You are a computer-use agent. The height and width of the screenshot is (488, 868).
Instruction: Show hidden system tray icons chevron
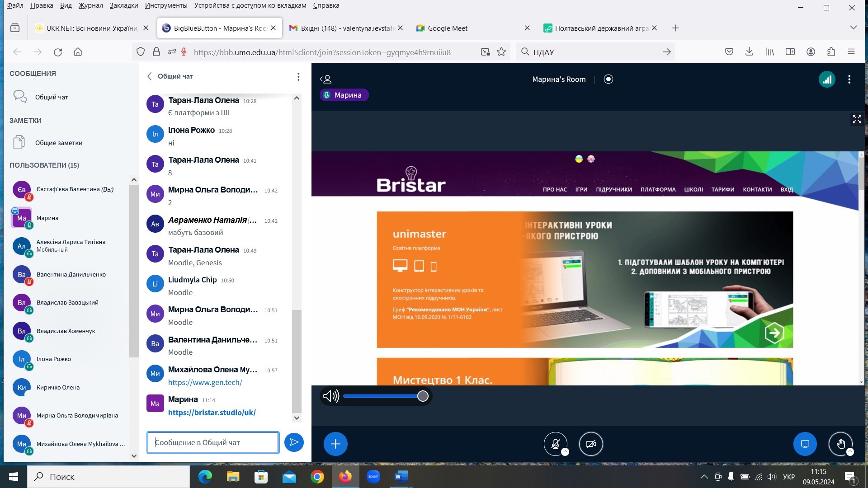(704, 477)
